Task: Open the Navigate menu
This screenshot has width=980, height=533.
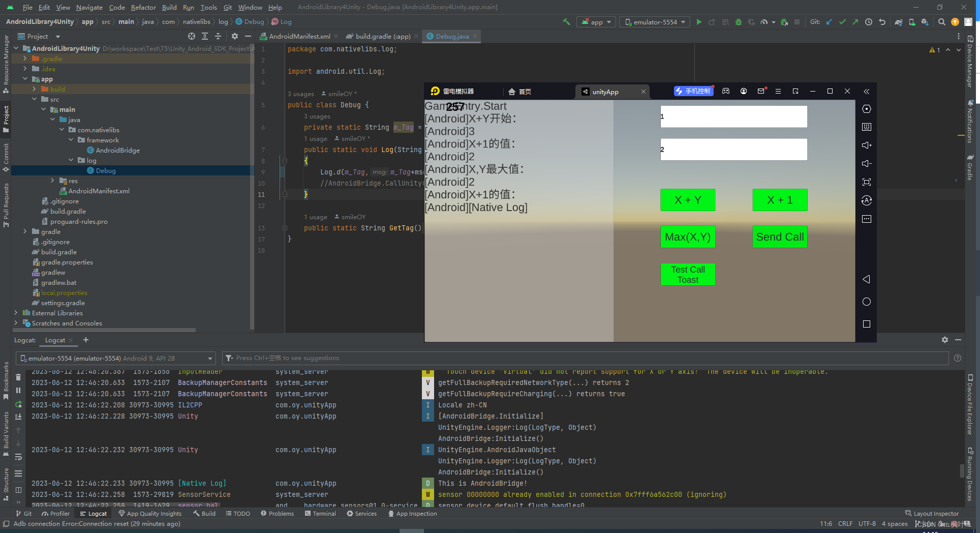Action: point(89,7)
